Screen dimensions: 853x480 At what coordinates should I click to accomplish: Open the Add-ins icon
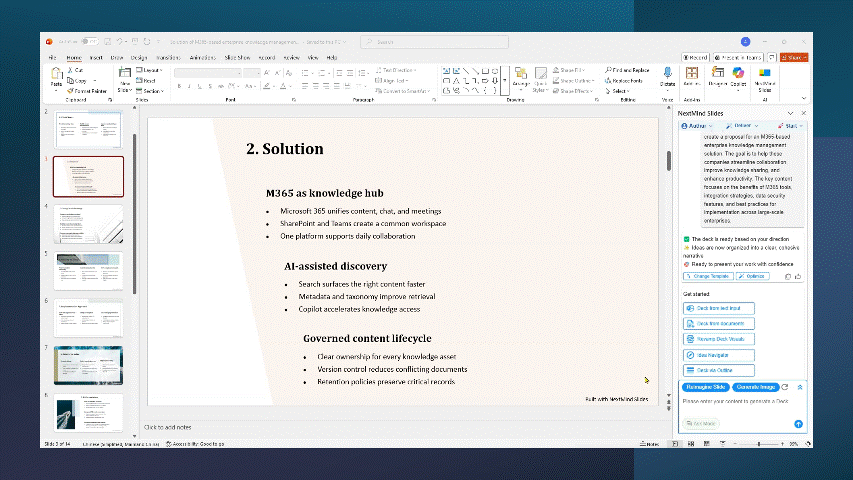[x=692, y=73]
